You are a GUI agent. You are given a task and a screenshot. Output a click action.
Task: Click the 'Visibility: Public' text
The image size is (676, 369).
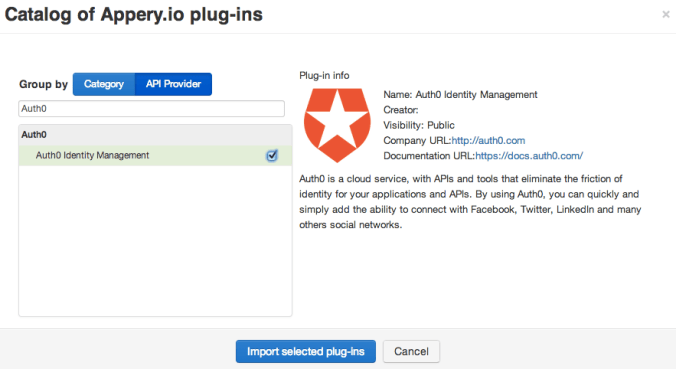coord(419,125)
